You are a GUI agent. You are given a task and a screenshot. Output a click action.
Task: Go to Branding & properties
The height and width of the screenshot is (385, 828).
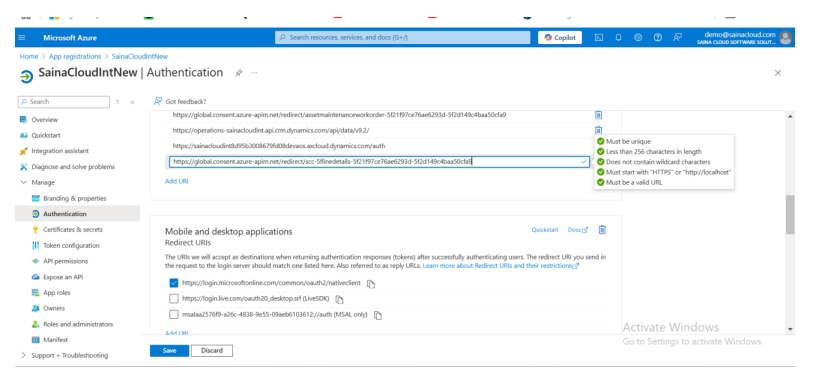(74, 198)
